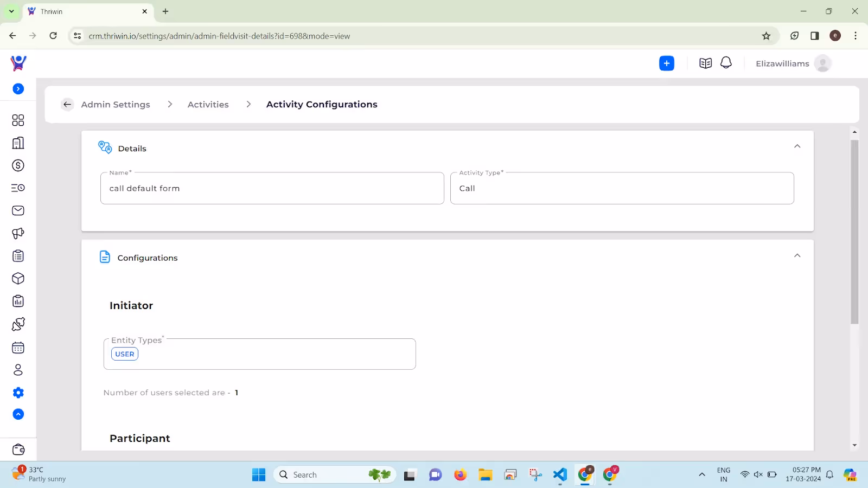Screen dimensions: 868x488
Task: Click the USER entity type chip
Action: pyautogui.click(x=125, y=354)
